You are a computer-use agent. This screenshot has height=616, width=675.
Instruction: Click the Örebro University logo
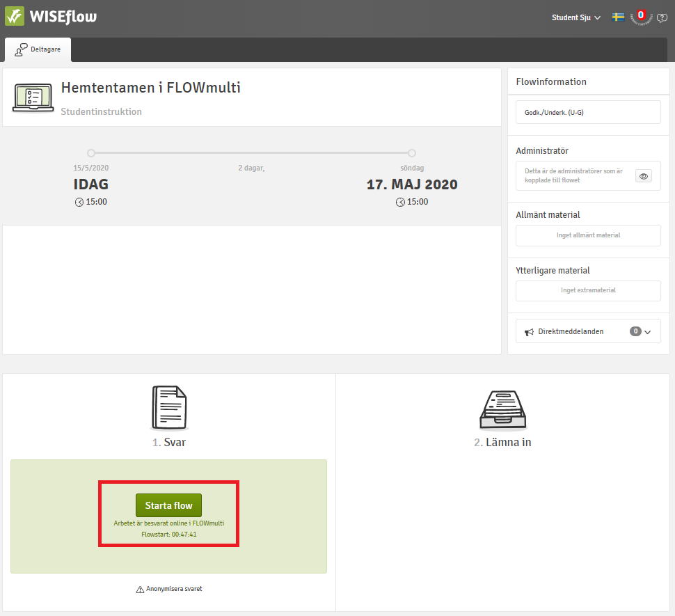(640, 16)
